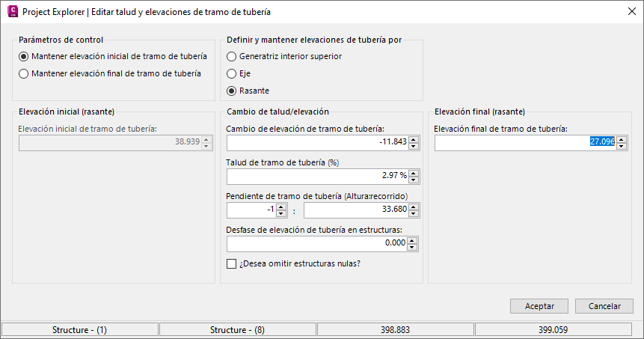
Task: Increase slope run 33.680 with up arrow
Action: [414, 207]
